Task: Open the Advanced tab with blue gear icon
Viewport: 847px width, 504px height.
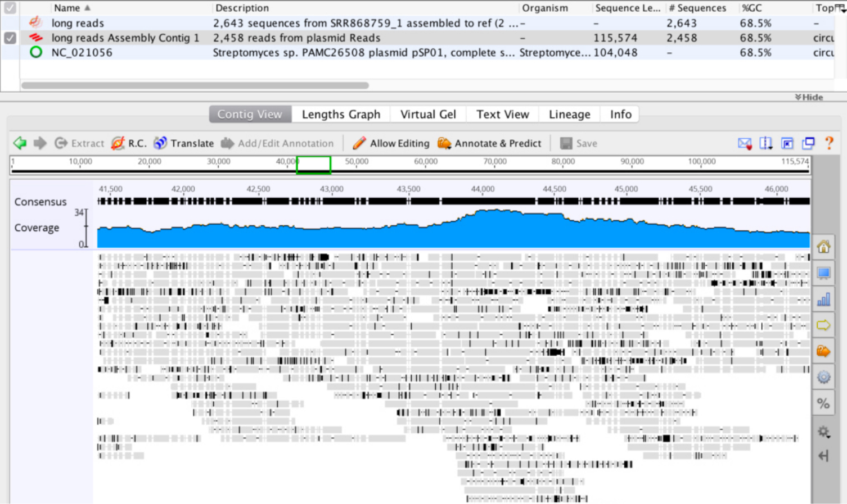Action: point(824,377)
